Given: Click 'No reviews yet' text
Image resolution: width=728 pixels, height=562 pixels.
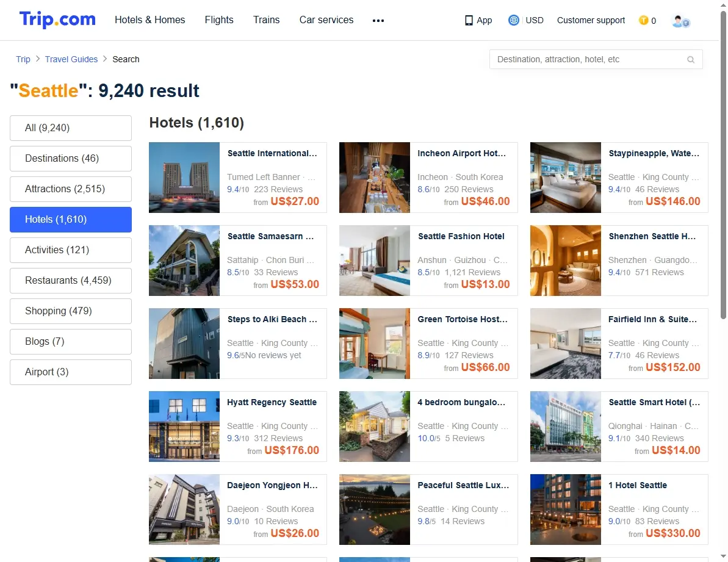Looking at the screenshot, I should [x=273, y=356].
